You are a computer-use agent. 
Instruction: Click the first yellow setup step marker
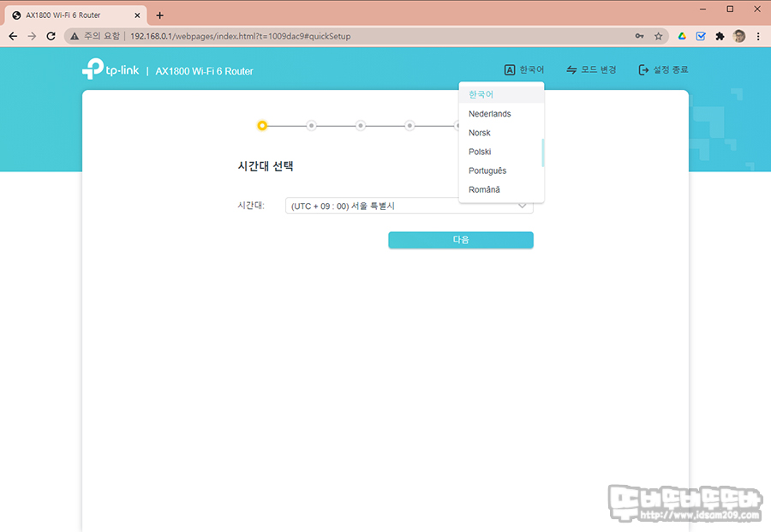point(262,126)
